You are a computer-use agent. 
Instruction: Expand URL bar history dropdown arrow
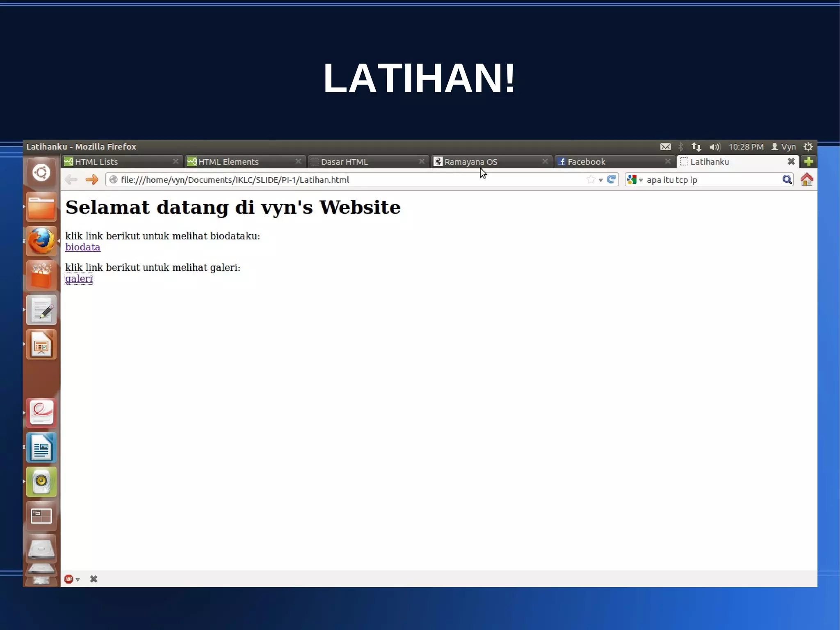(x=601, y=180)
